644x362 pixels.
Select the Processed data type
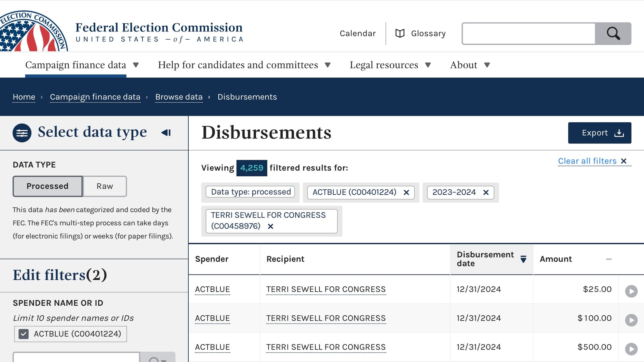48,186
